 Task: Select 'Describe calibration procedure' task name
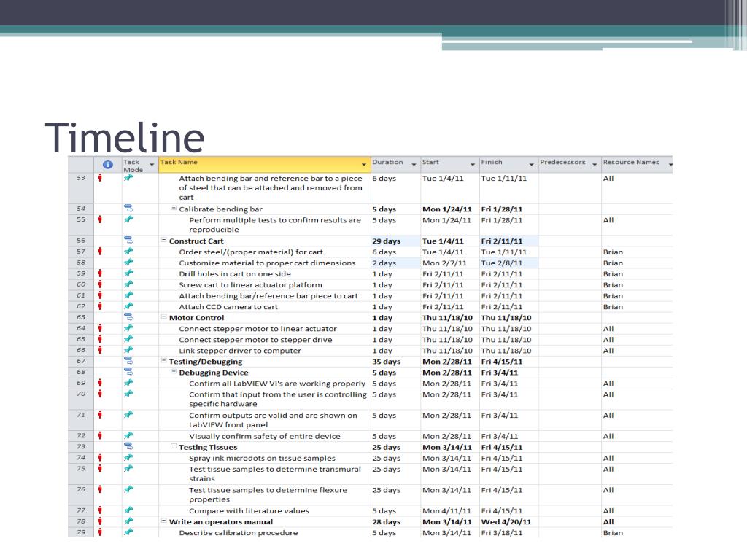pyautogui.click(x=239, y=533)
